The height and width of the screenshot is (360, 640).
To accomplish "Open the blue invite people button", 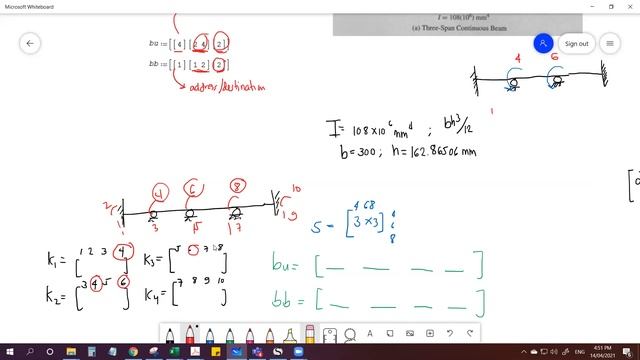I will coord(543,43).
